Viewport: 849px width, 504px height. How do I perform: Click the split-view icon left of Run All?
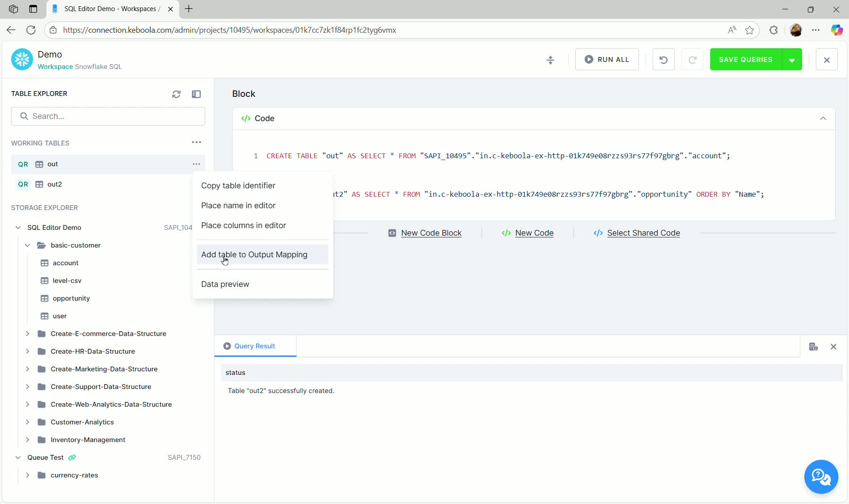coord(551,59)
